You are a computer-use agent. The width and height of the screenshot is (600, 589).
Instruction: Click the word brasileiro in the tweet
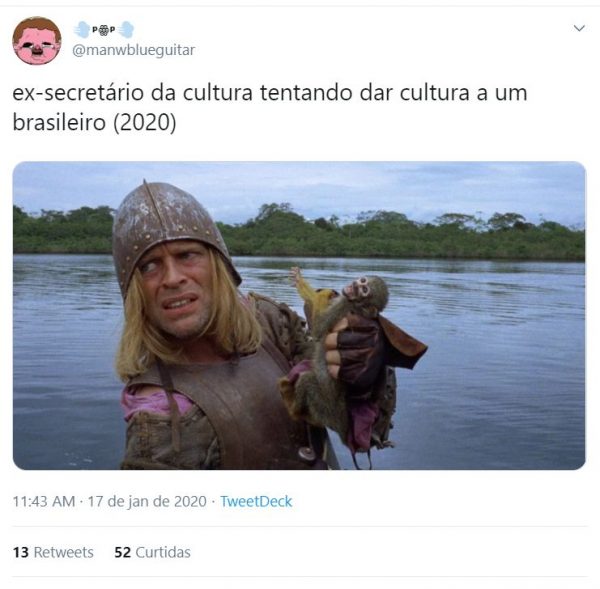[59, 122]
